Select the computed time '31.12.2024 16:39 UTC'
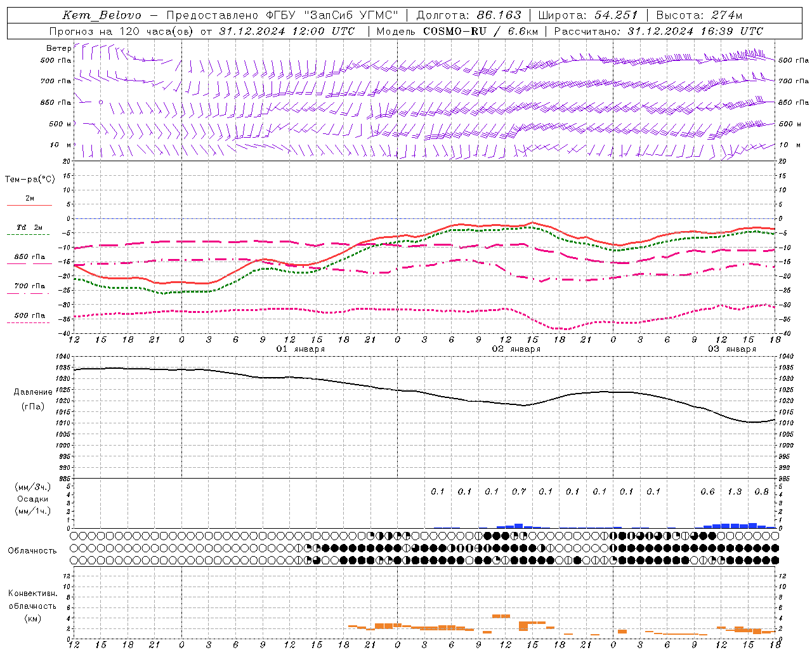Image resolution: width=812 pixels, height=650 pixels. click(695, 31)
